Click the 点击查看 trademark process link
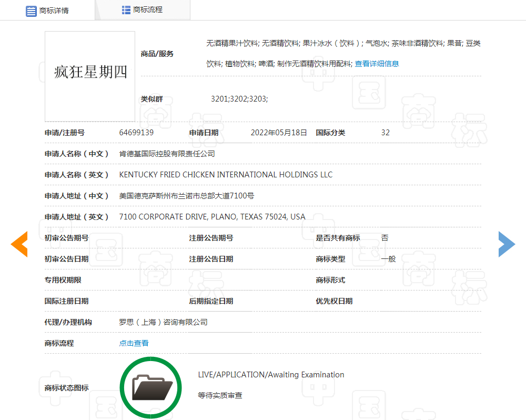The height and width of the screenshot is (420, 526). (x=134, y=343)
